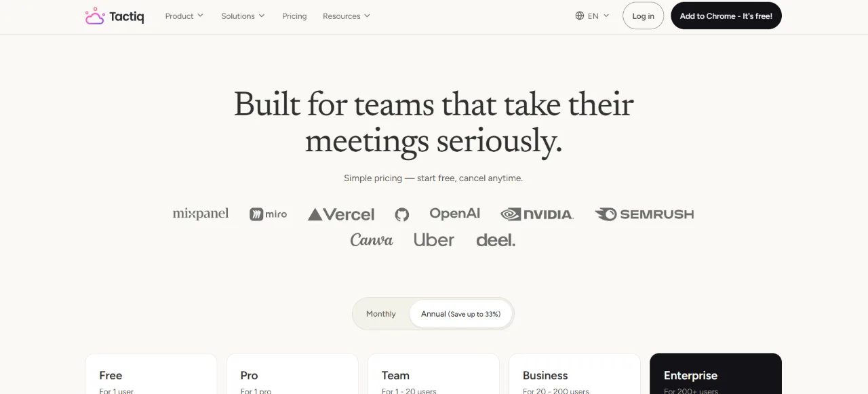This screenshot has height=394, width=868.
Task: Click the GitHub octocat logo
Action: click(x=402, y=214)
